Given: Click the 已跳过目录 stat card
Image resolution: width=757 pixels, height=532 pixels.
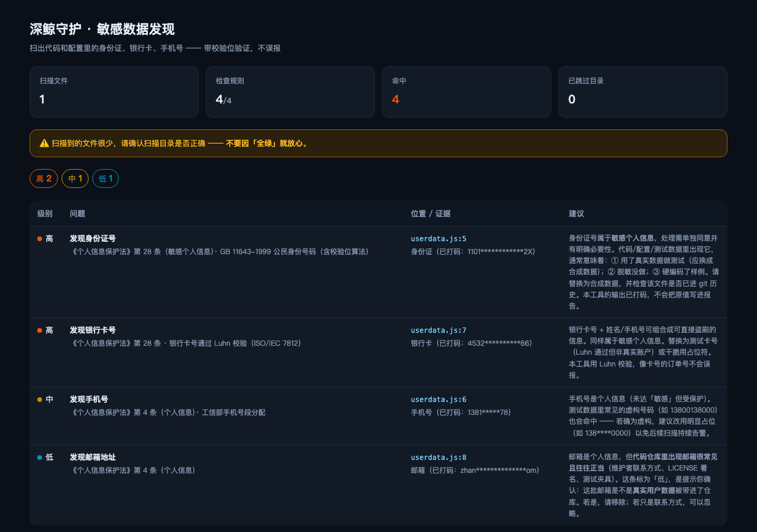Looking at the screenshot, I should point(643,92).
